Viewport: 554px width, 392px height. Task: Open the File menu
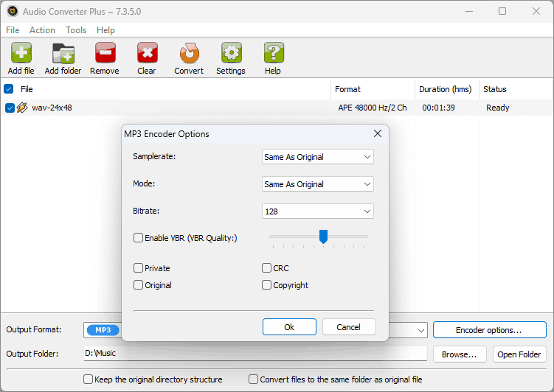pos(13,30)
